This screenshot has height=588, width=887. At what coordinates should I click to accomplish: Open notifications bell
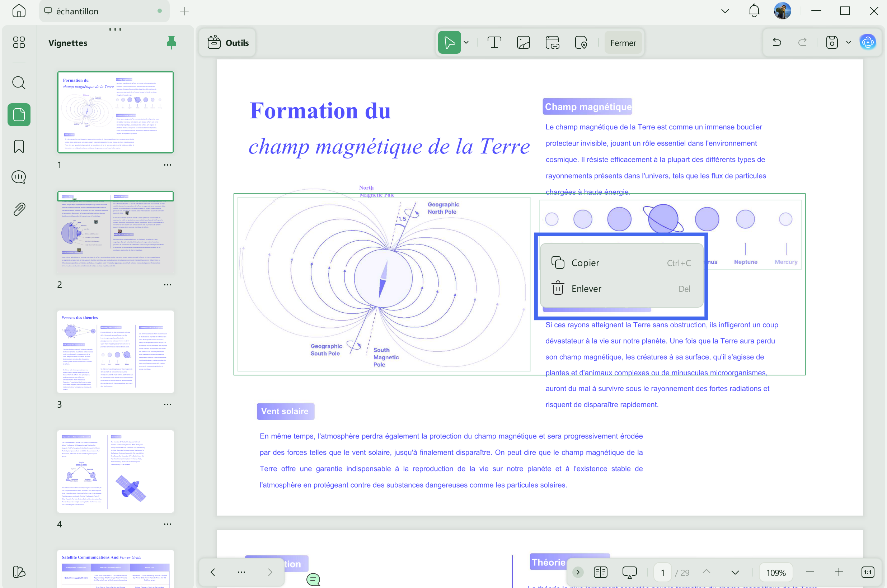(754, 11)
